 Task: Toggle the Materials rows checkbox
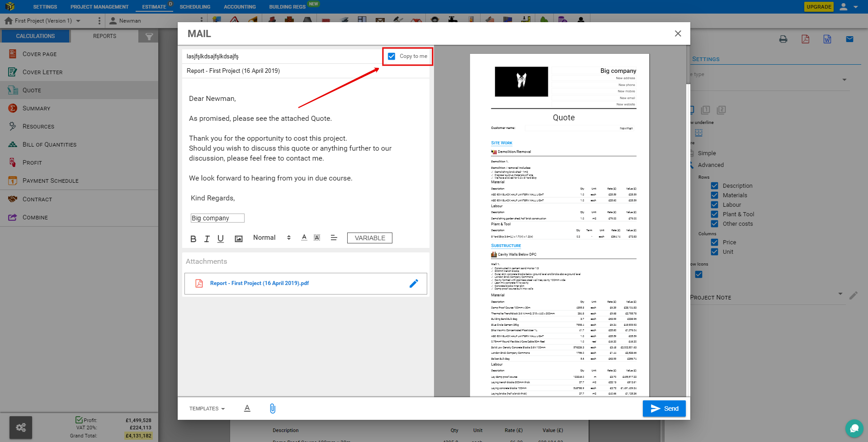click(x=714, y=195)
